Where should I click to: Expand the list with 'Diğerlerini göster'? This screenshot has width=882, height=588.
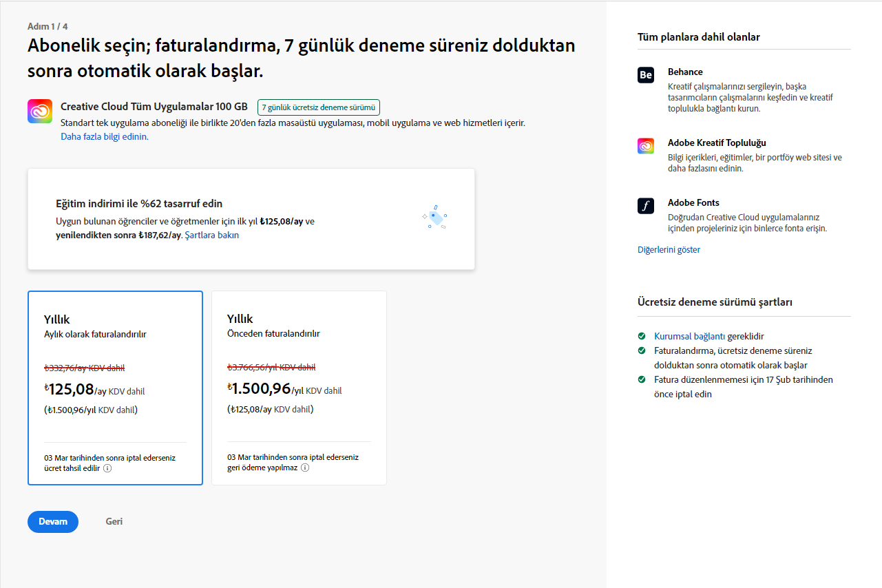pyautogui.click(x=669, y=250)
